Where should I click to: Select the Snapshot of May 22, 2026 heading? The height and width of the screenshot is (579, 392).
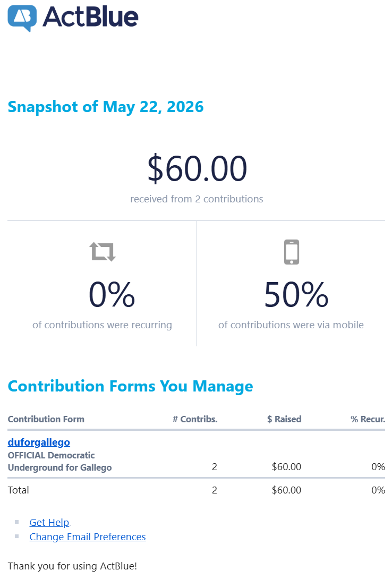(106, 107)
